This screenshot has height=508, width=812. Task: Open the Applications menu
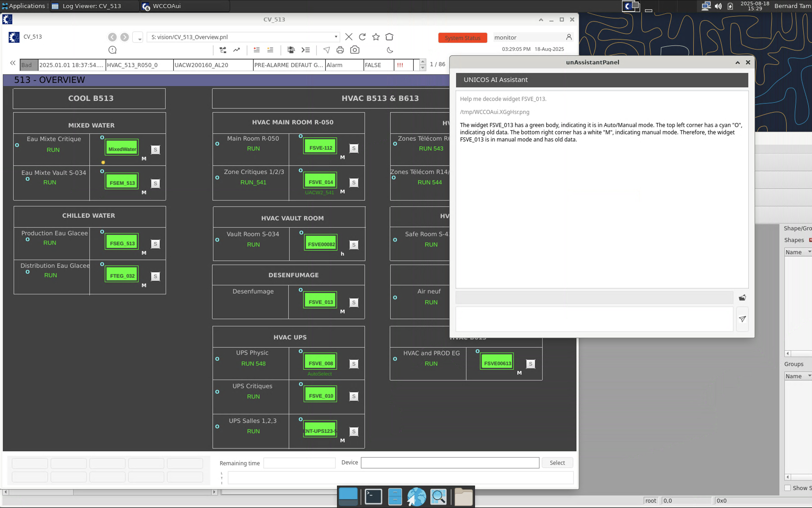pos(24,6)
